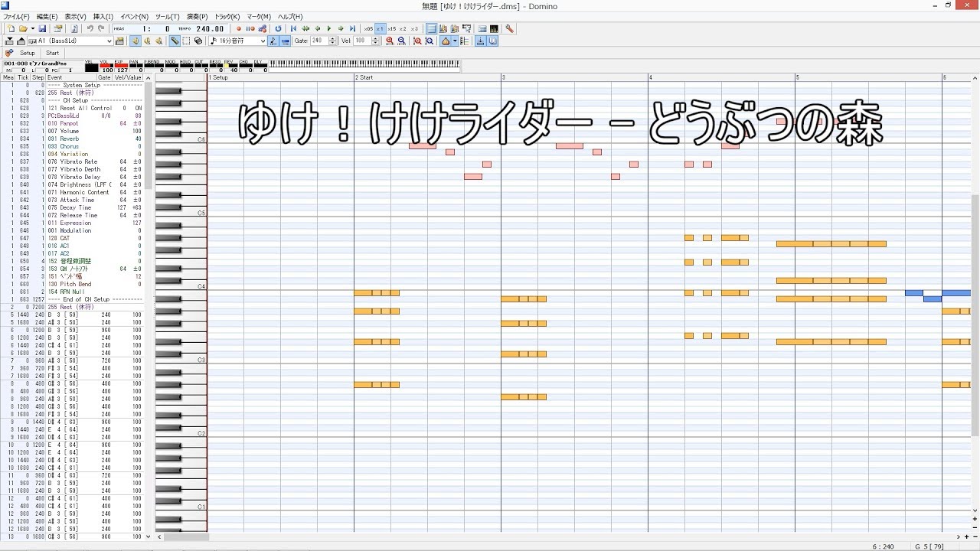Click the Vel/Value column header
The height and width of the screenshot is (551, 980).
(x=128, y=77)
